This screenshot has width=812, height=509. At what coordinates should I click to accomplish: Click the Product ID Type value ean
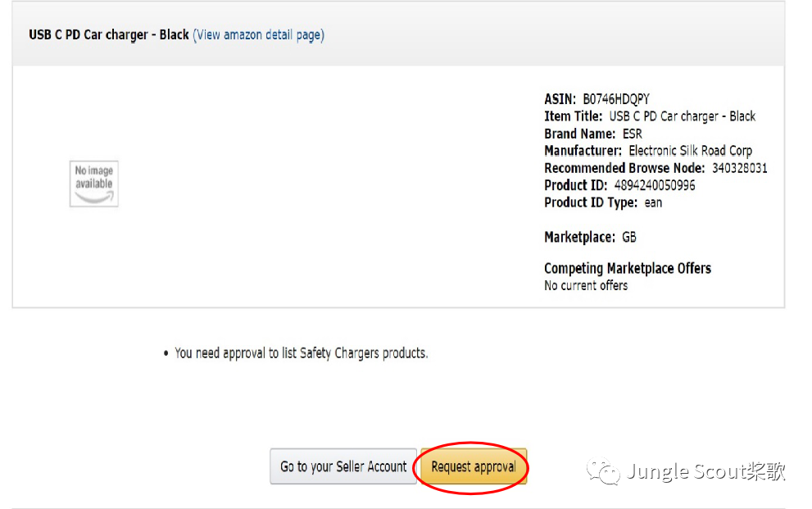click(653, 202)
